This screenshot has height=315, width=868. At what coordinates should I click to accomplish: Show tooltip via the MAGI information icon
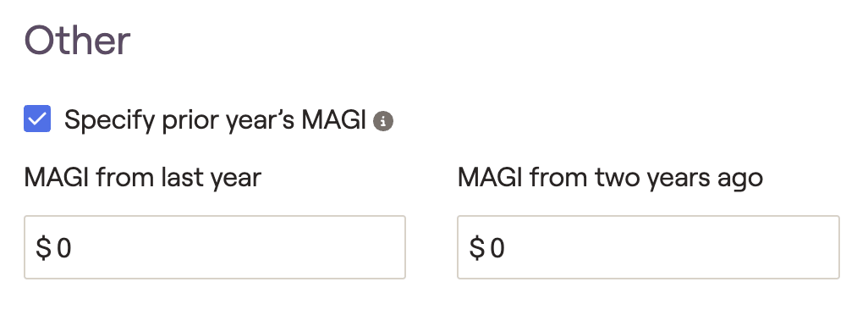tap(383, 121)
